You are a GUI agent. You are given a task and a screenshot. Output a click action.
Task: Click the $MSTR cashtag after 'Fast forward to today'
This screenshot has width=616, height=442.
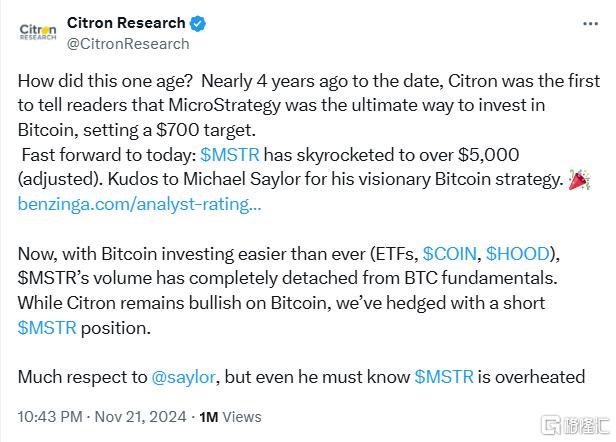(x=230, y=155)
